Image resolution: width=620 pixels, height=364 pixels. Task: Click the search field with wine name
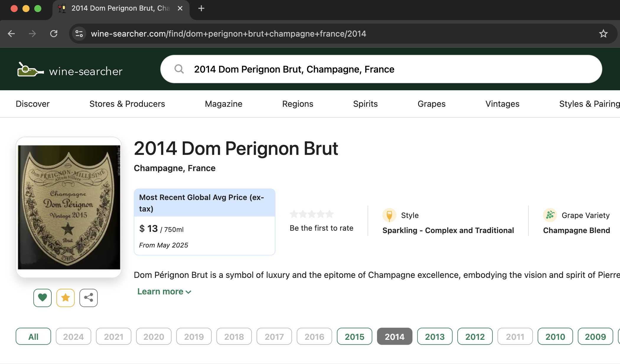tap(381, 69)
